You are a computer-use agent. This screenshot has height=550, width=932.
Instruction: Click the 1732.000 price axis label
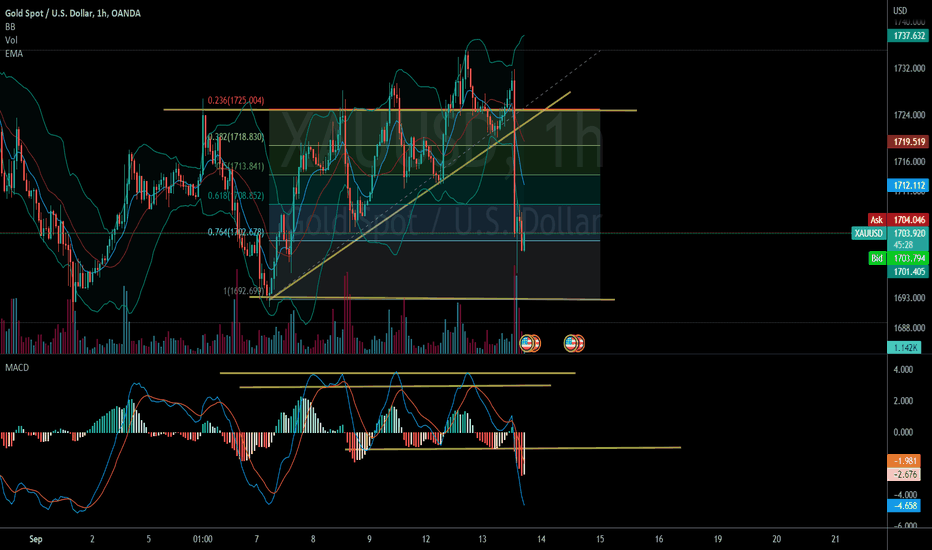909,68
